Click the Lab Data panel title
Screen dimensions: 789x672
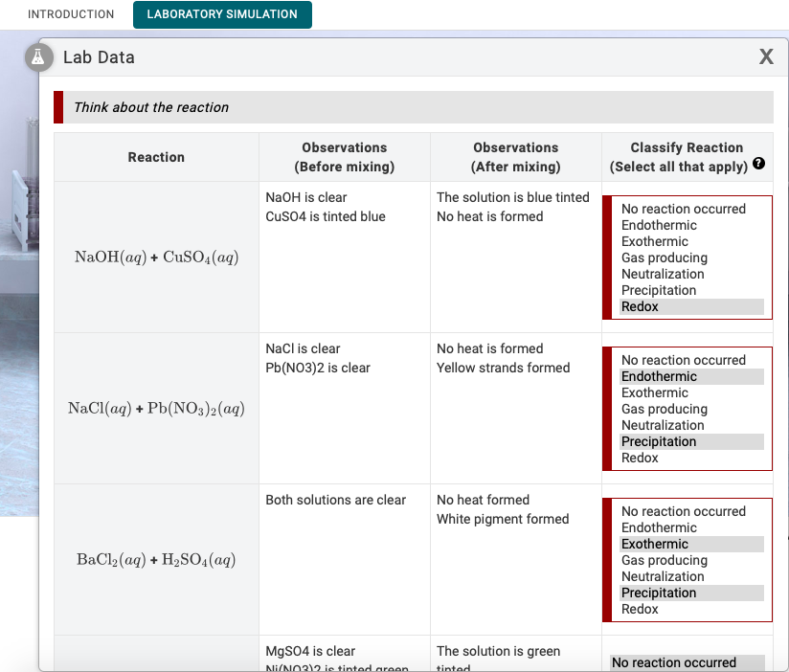pos(99,57)
